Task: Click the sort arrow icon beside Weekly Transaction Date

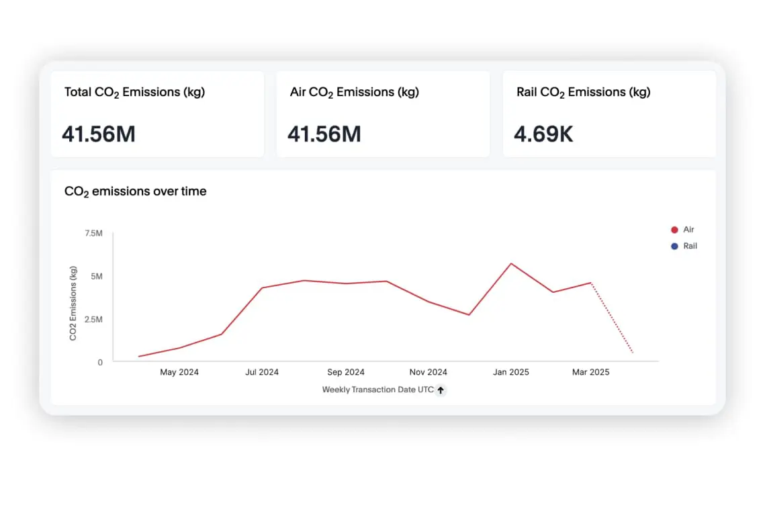Action: point(441,390)
